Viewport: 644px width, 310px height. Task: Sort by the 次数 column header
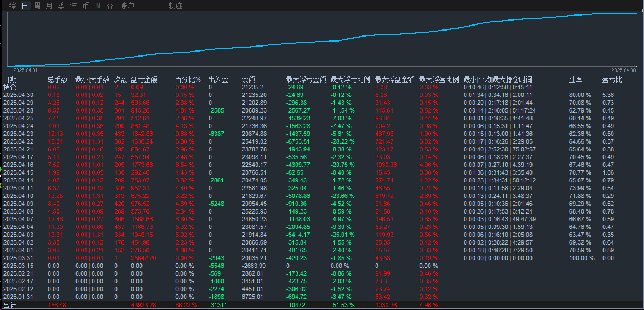[x=121, y=80]
